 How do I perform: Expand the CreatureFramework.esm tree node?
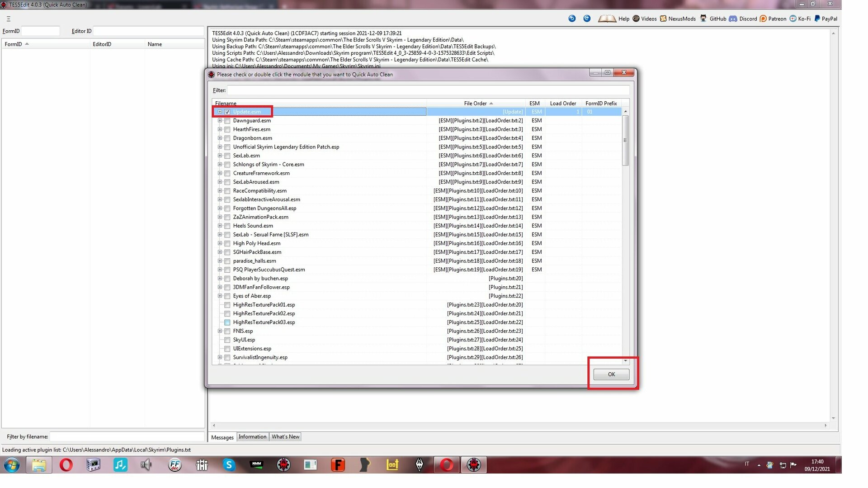pos(220,173)
